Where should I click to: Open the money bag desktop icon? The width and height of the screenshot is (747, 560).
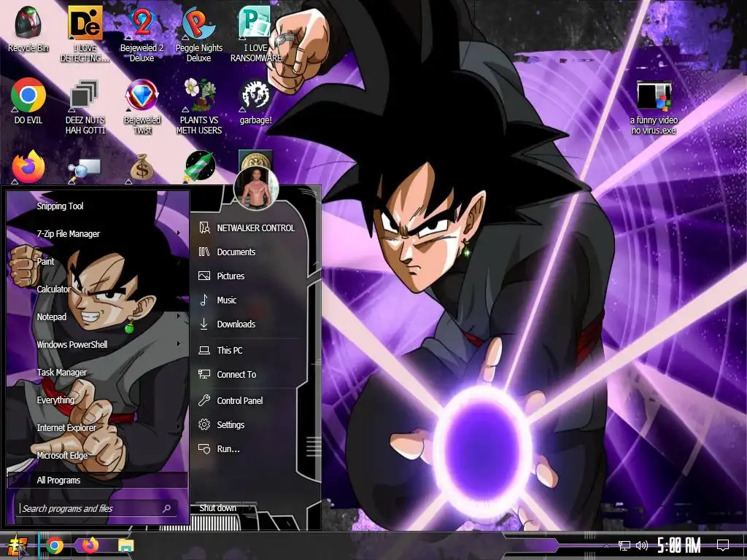coord(142,167)
